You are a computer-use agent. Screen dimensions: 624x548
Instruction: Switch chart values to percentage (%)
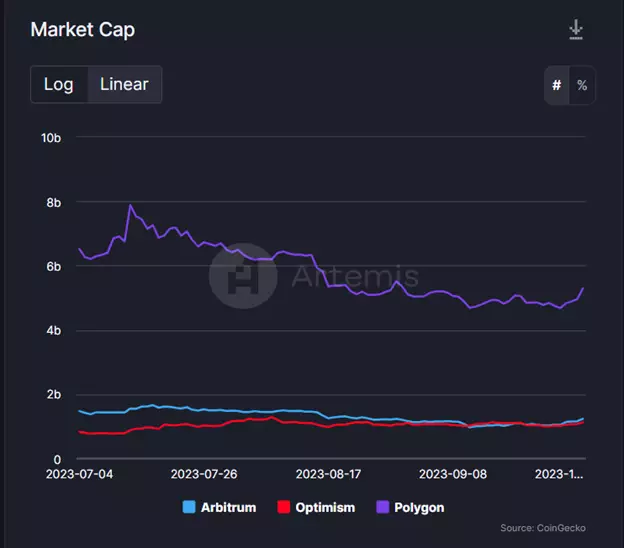(x=582, y=85)
